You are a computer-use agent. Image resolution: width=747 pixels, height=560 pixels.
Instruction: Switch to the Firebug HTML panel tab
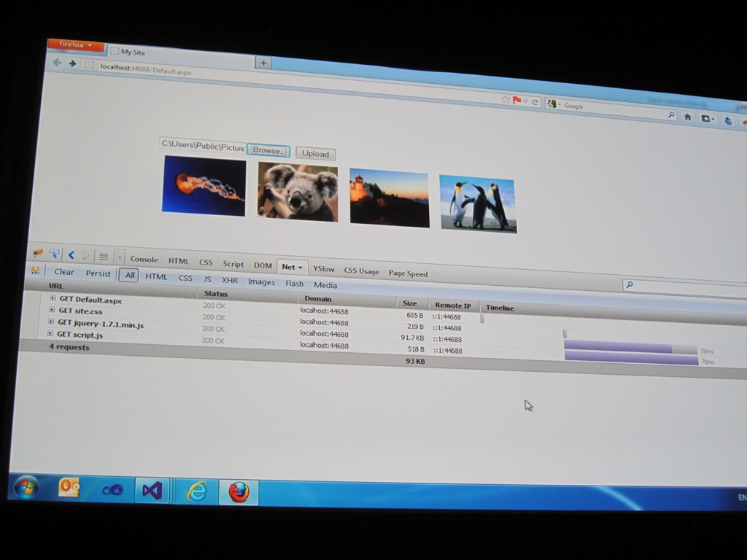[179, 261]
